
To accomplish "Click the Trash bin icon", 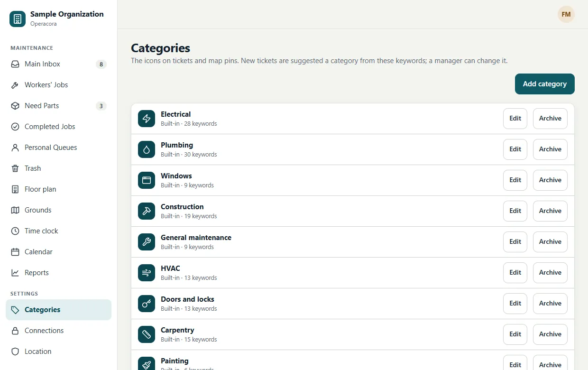I will click(15, 168).
